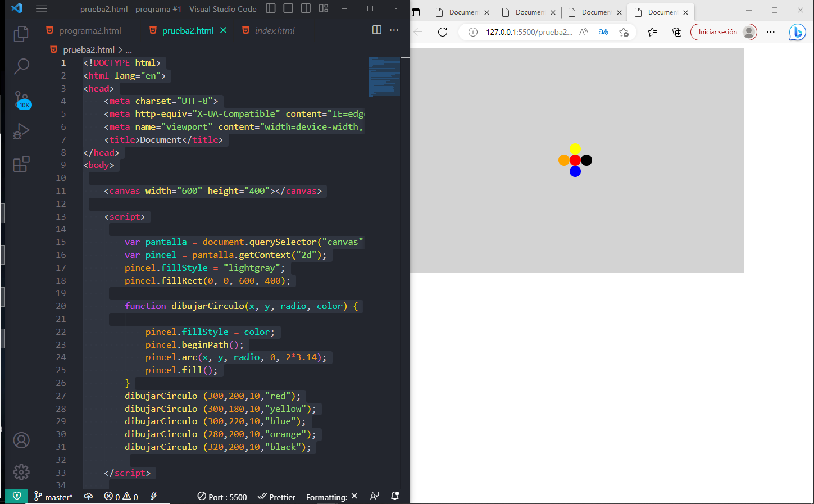This screenshot has height=504, width=814.
Task: Select the first Document tab in Edge
Action: [x=463, y=12]
